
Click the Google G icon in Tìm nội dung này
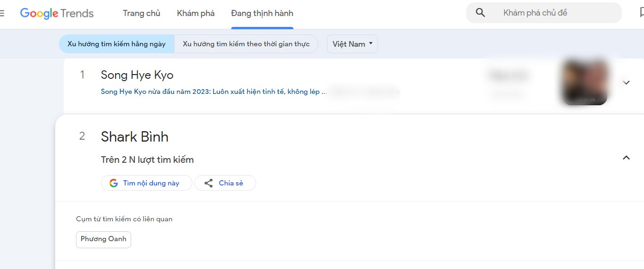114,183
